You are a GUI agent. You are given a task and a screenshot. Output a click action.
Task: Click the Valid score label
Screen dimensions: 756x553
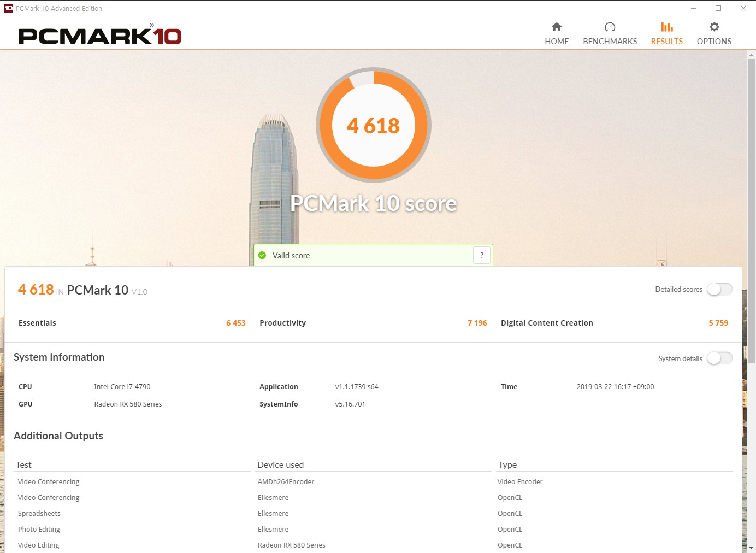tap(291, 256)
